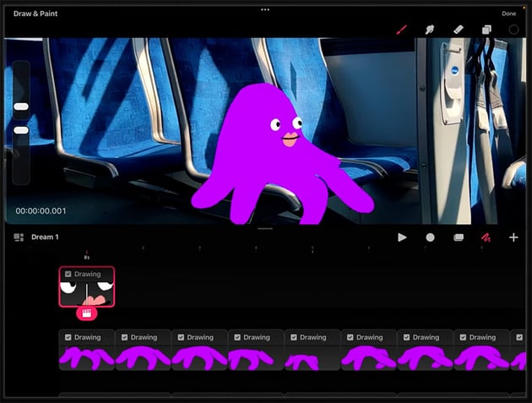Play the Dream 1 timeline

[x=402, y=237]
